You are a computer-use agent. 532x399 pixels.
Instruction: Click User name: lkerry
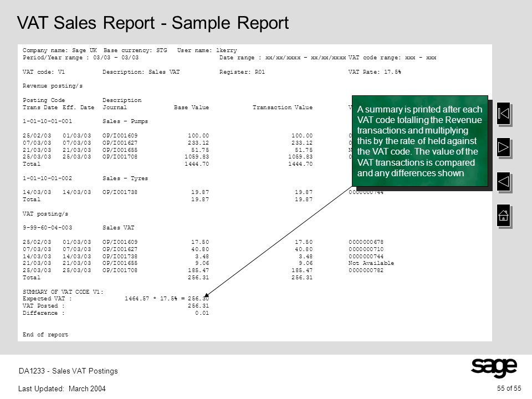point(207,50)
